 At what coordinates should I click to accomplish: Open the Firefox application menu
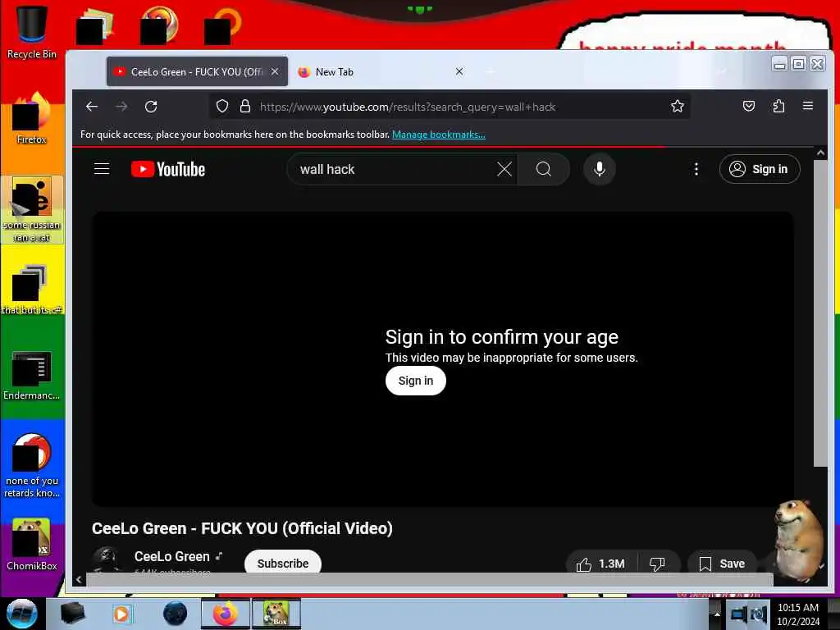[808, 106]
